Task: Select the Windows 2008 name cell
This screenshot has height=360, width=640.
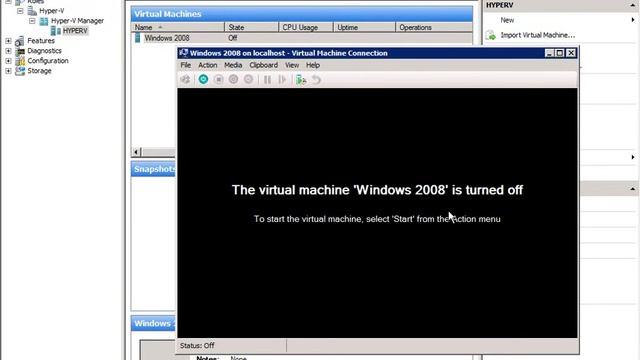Action: (167, 38)
